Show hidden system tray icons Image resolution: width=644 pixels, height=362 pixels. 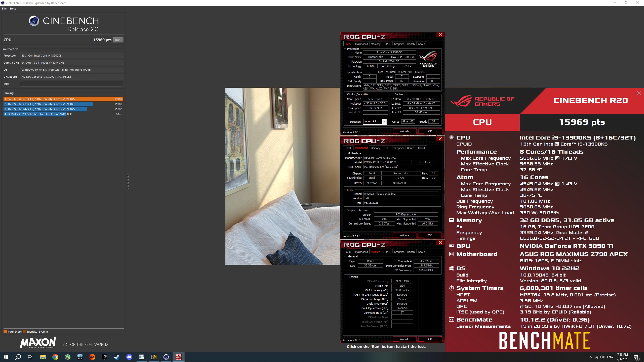point(590,357)
